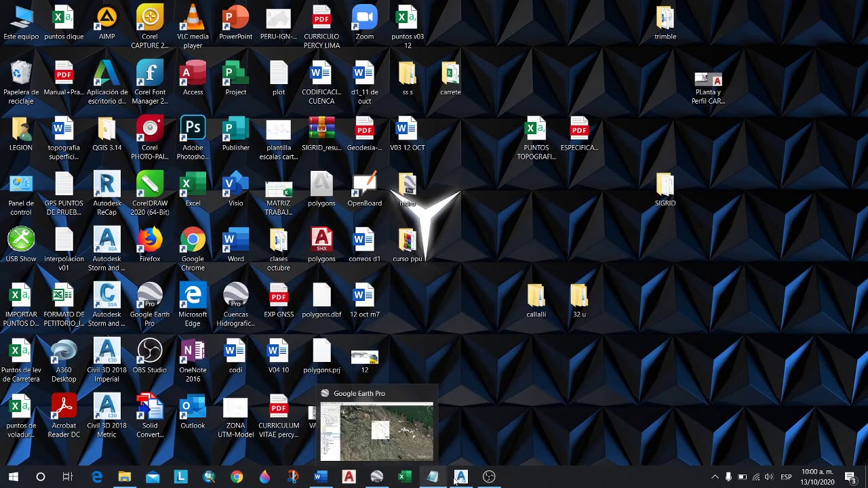Select the Microsoft Edge desktop icon

[193, 305]
